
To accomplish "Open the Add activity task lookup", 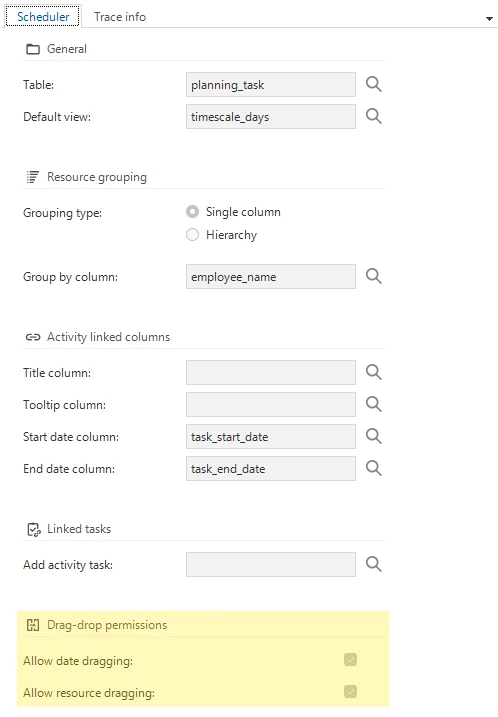I will 374,564.
